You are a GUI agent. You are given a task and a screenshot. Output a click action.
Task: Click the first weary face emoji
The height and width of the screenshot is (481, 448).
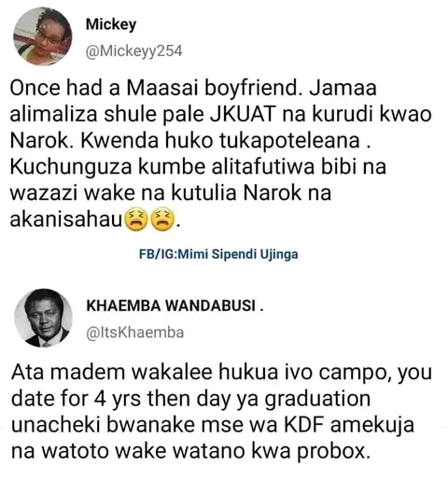coord(136,220)
